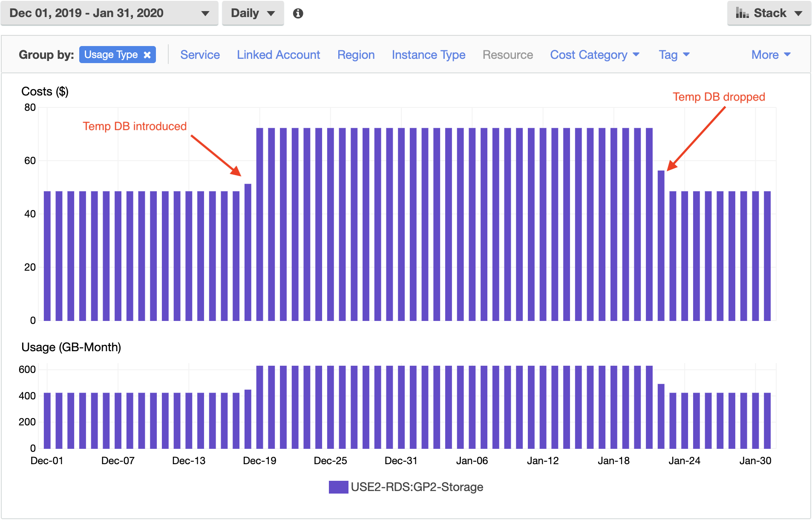
Task: Change the Daily granularity dropdown
Action: [253, 13]
